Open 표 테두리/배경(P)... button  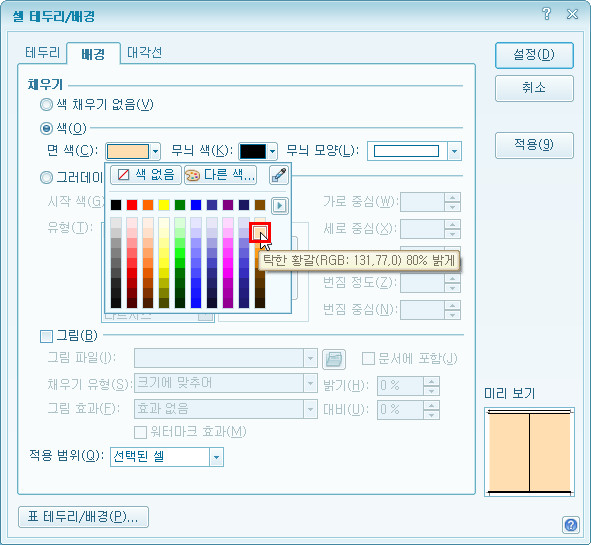(83, 517)
